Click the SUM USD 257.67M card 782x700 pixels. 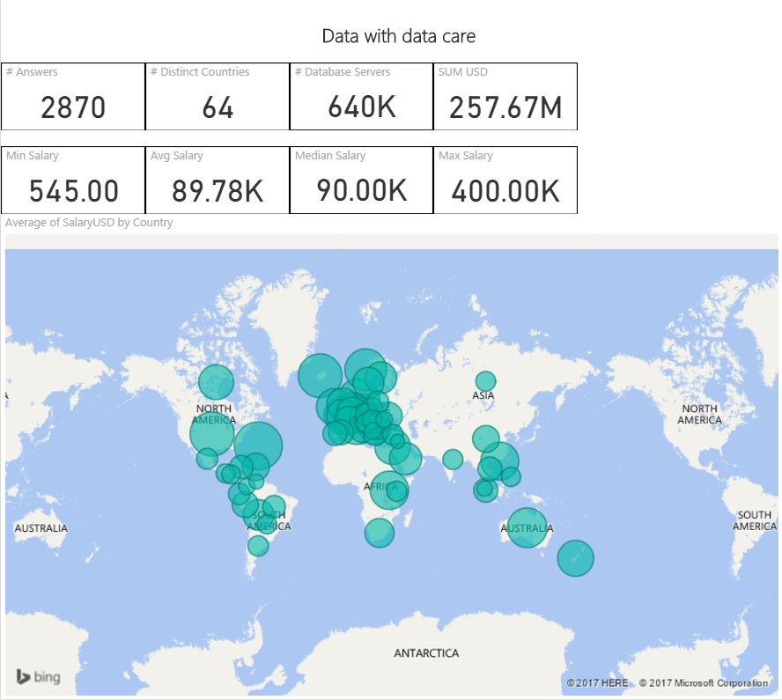tap(505, 97)
